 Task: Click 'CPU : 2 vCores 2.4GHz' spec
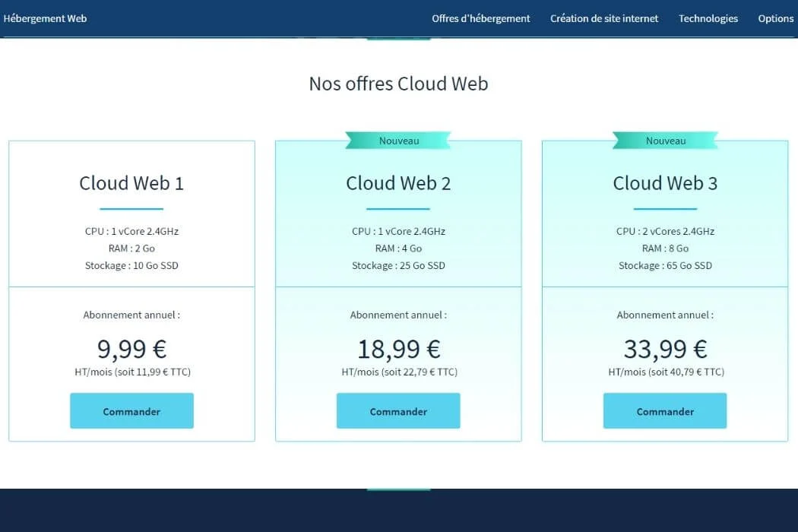click(x=665, y=231)
